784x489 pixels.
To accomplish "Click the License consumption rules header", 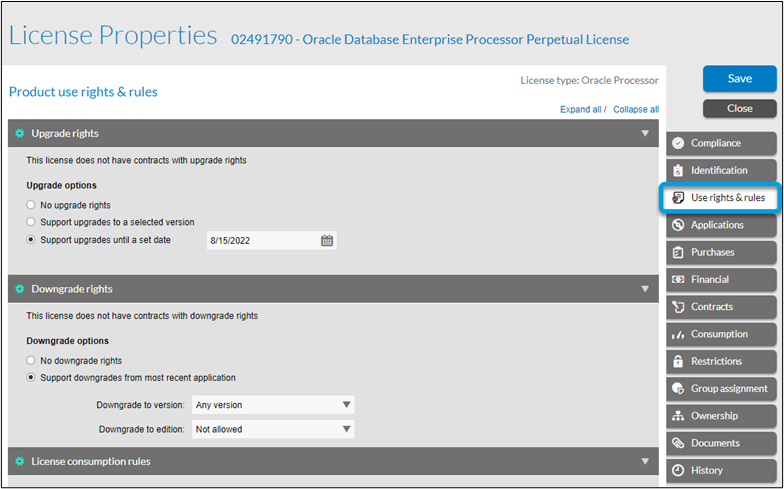I will click(333, 462).
